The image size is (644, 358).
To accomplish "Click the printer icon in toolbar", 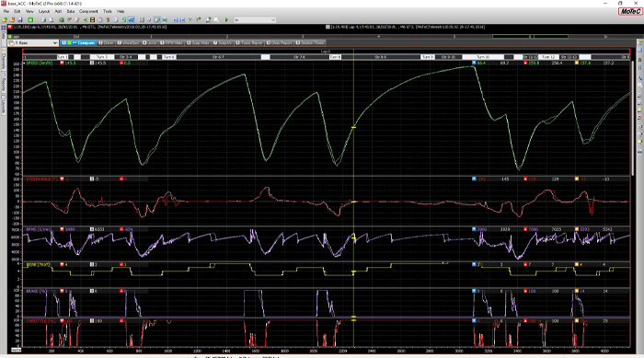I will (43, 19).
